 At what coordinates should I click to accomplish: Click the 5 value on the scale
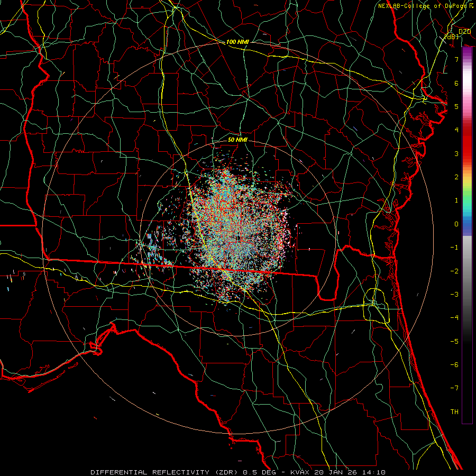(456, 106)
